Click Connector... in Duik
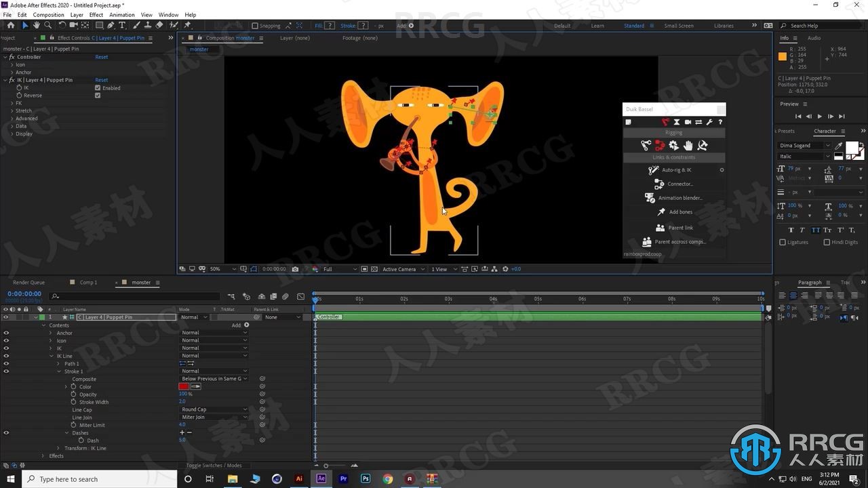The height and width of the screenshot is (488, 868). [x=680, y=184]
